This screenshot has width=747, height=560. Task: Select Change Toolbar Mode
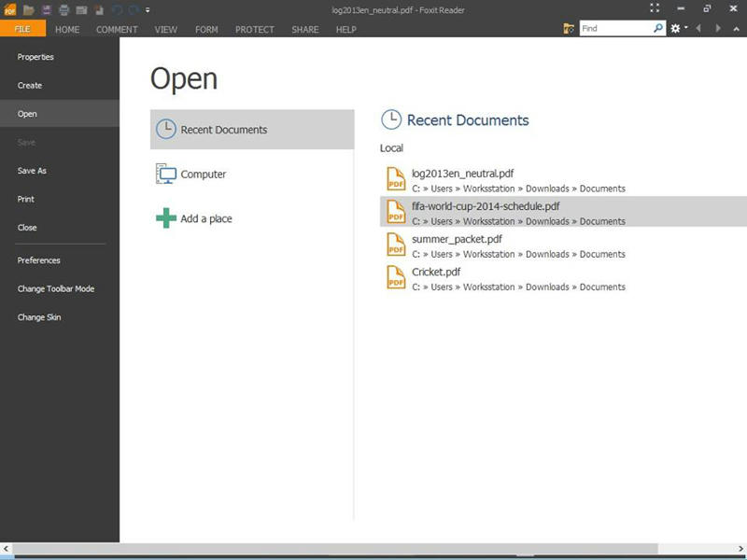[x=60, y=288]
